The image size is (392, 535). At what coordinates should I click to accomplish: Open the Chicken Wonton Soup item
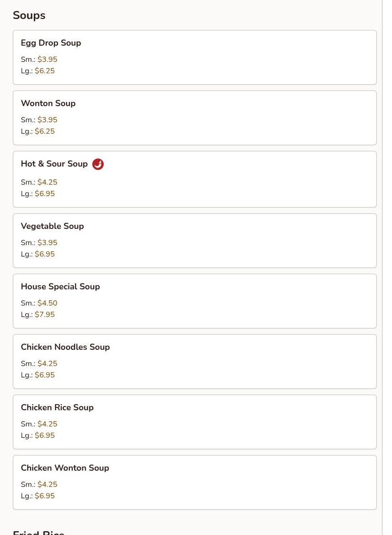click(195, 482)
